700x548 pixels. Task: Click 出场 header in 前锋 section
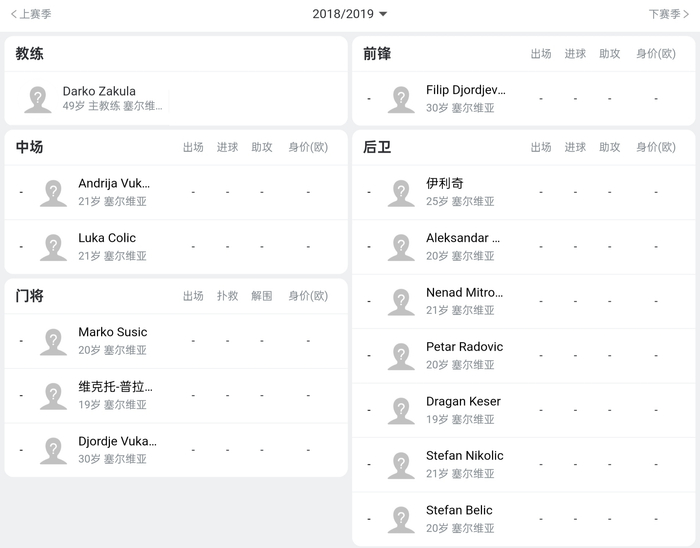click(x=541, y=54)
